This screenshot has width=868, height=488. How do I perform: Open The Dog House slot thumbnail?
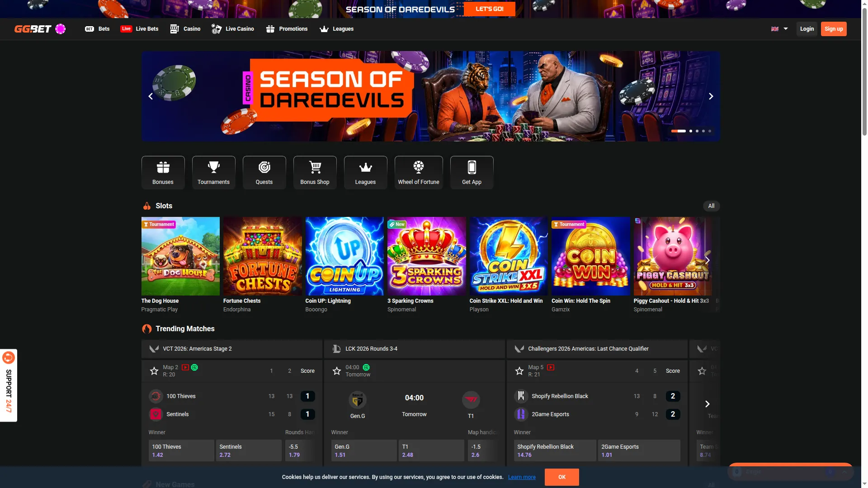click(180, 256)
